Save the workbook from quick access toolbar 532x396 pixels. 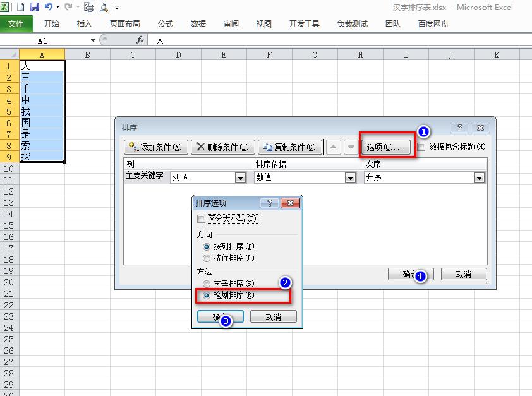(x=35, y=6)
